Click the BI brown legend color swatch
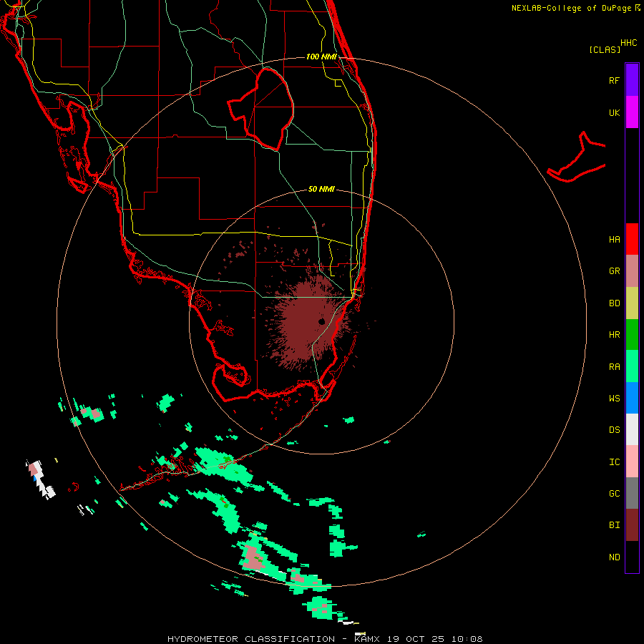644x644 pixels. (x=632, y=525)
